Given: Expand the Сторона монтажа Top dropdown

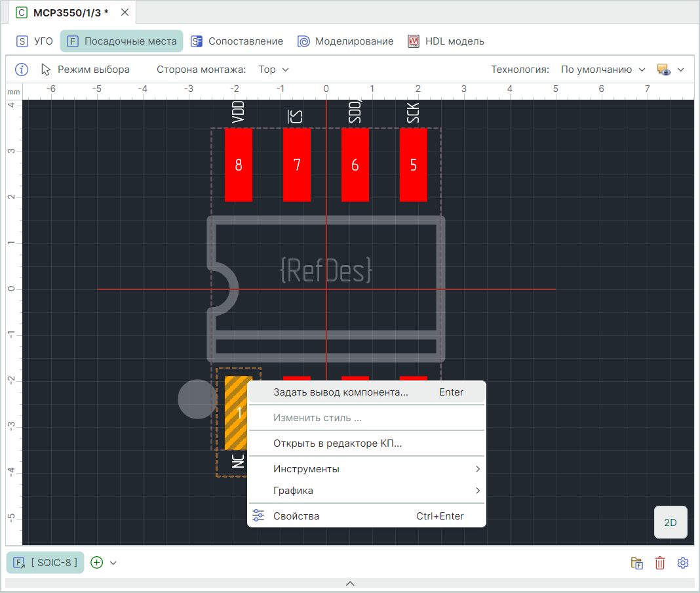Looking at the screenshot, I should point(273,70).
